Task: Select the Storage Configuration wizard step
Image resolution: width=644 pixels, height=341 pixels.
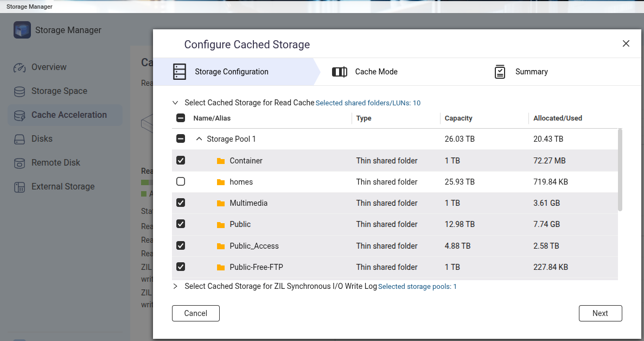Action: [x=231, y=72]
